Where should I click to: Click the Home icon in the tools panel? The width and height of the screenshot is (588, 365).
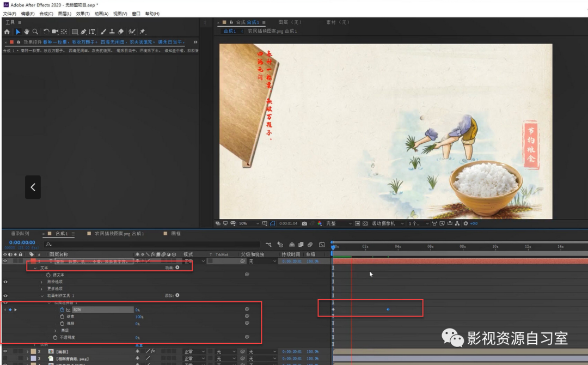pyautogui.click(x=7, y=32)
